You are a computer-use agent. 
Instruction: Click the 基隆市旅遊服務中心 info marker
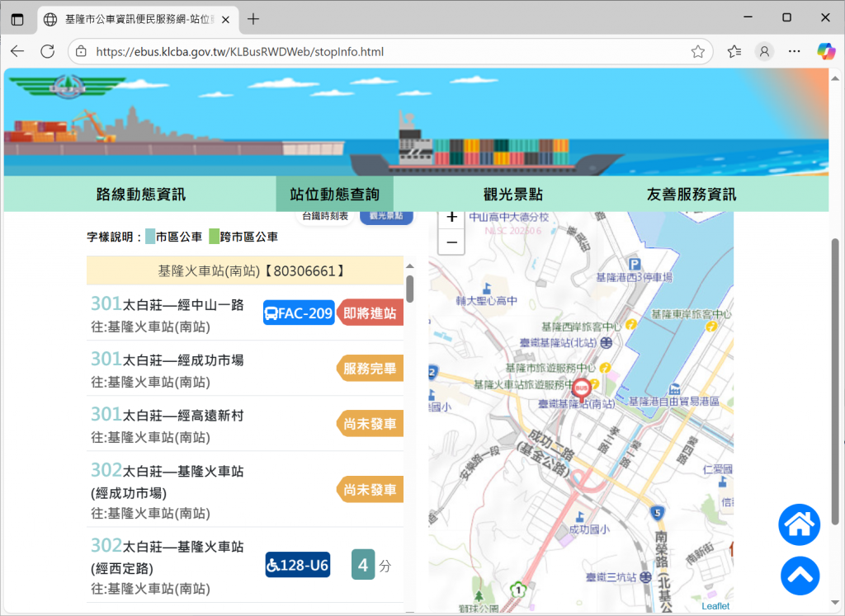click(605, 368)
